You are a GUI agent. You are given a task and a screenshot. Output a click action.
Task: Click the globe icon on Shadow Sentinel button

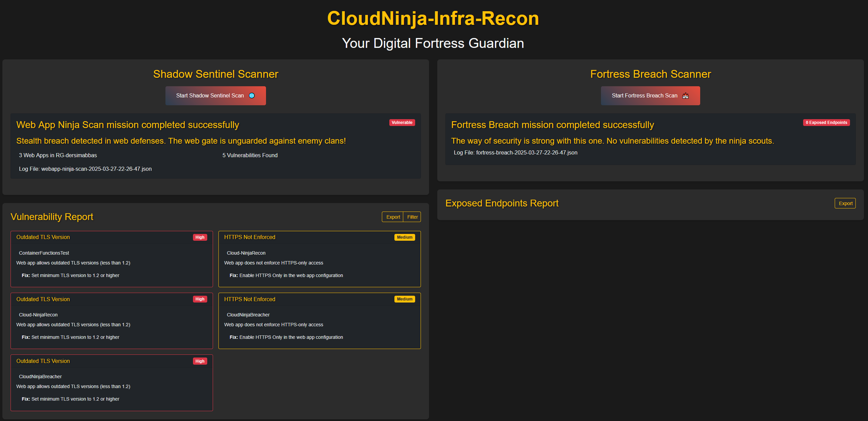[x=252, y=95]
